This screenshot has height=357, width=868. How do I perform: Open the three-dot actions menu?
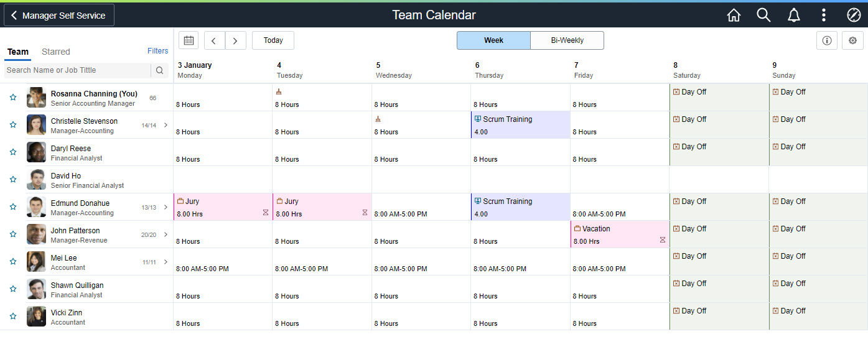(x=823, y=16)
